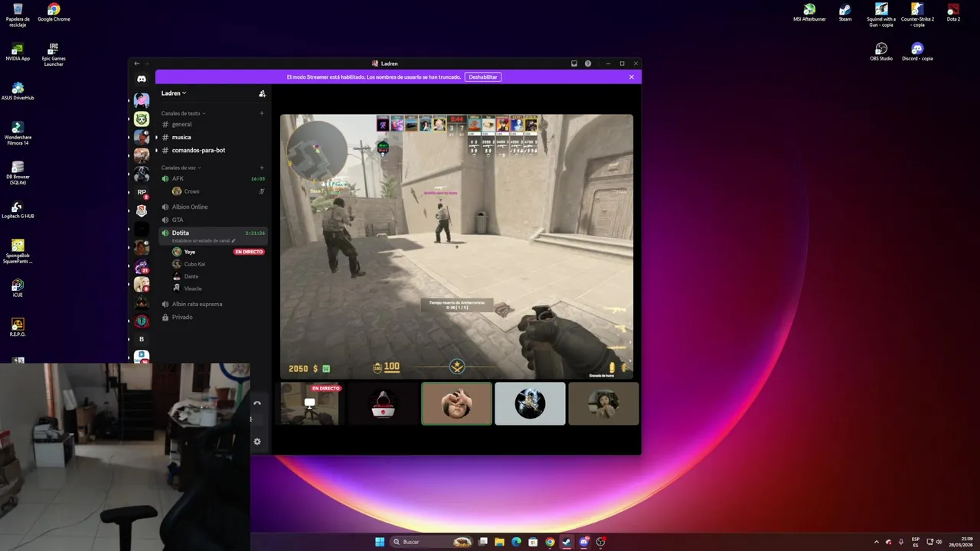Select the live stream thumbnail tile
The image size is (980, 551).
[x=309, y=403]
